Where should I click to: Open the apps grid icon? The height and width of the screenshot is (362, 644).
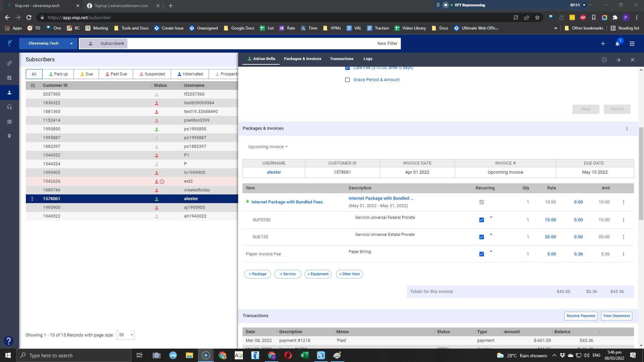632,44
